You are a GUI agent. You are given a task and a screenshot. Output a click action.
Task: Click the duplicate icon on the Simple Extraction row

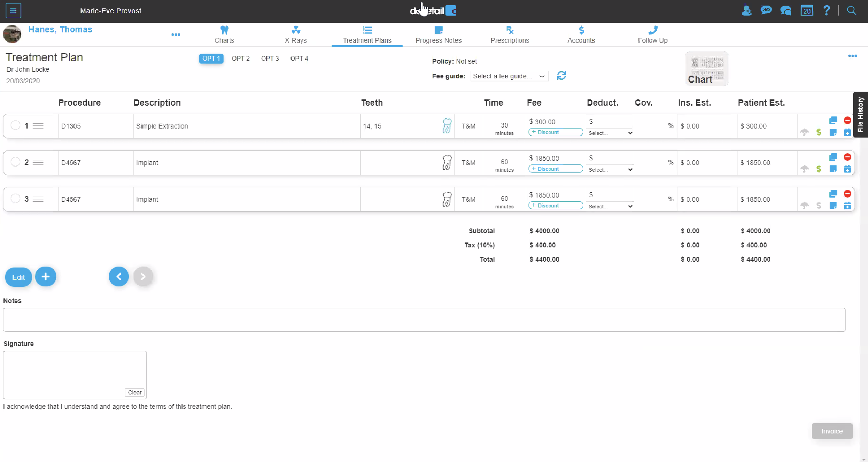[x=833, y=120]
